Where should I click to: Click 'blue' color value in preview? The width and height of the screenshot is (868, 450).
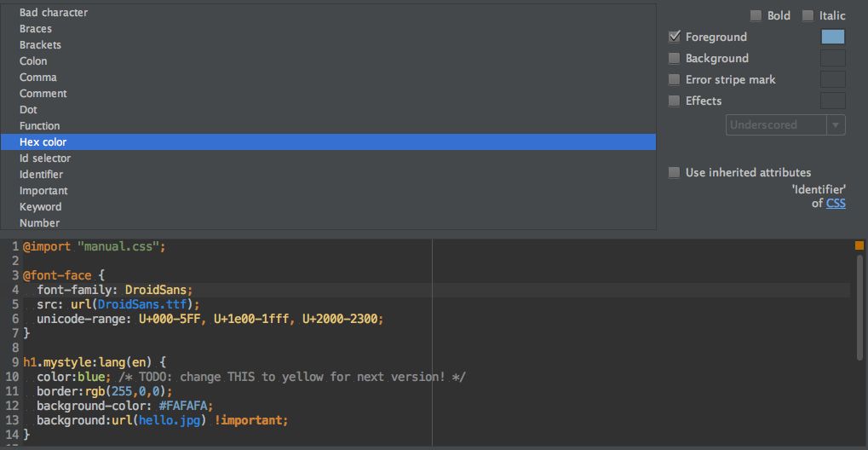91,378
